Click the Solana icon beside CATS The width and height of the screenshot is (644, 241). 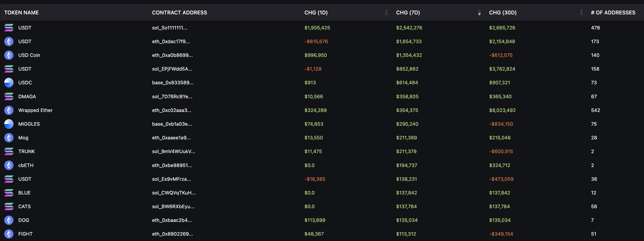9,206
